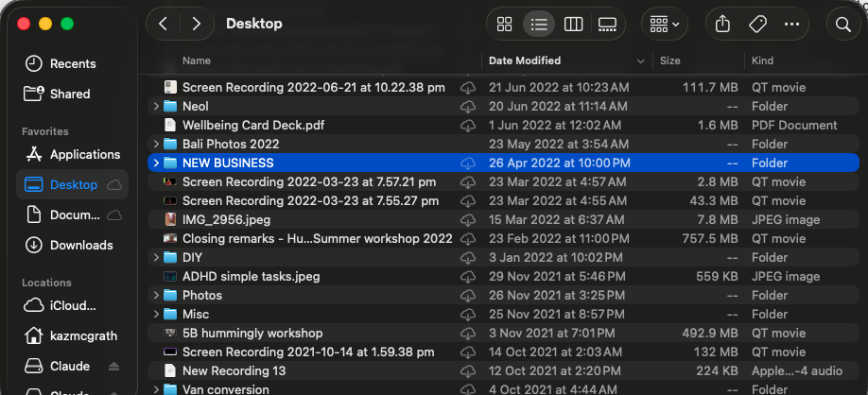Open Recents in the sidebar

click(72, 63)
